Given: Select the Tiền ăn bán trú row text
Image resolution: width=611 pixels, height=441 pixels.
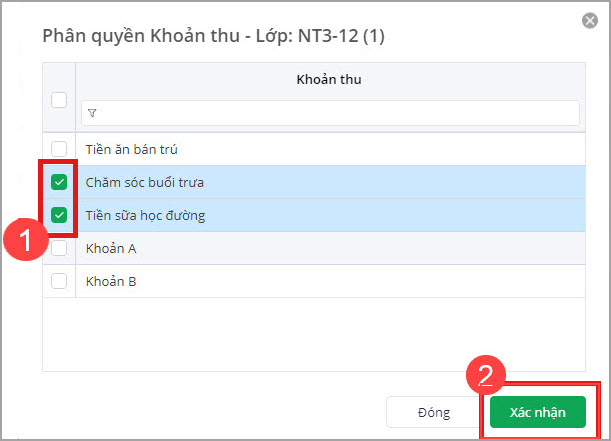Looking at the screenshot, I should tap(132, 149).
